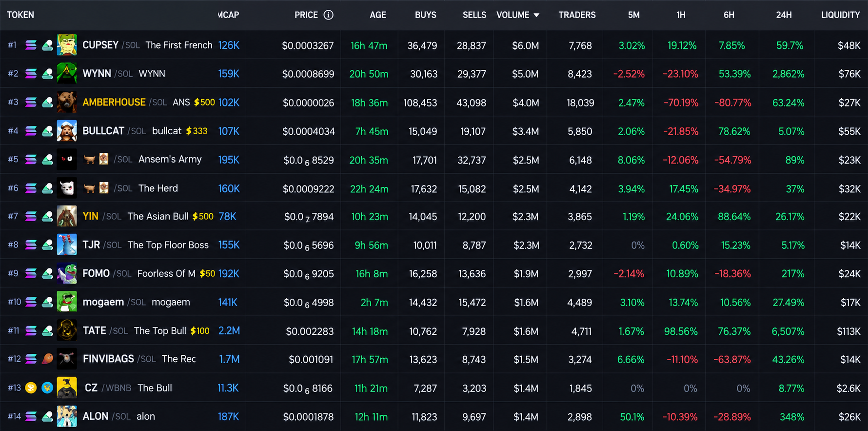This screenshot has height=431, width=868.
Task: Click the TJR token avatar
Action: 67,245
